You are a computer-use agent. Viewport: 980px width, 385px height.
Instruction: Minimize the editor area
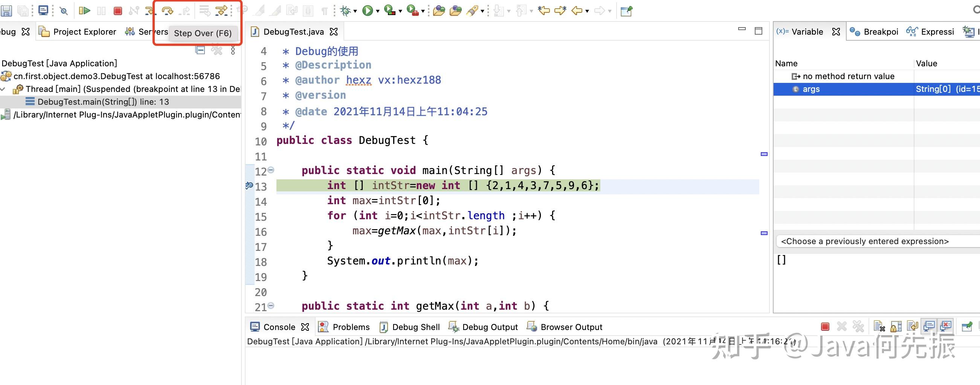tap(742, 29)
